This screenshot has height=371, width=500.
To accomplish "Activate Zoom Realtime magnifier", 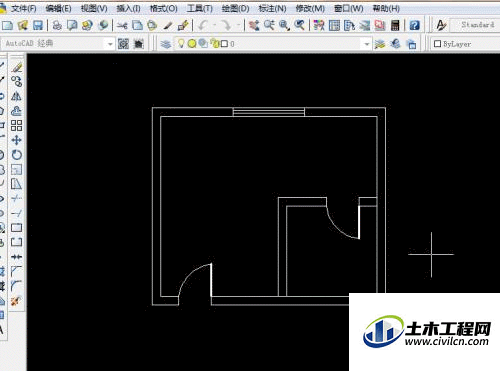I will coord(269,25).
